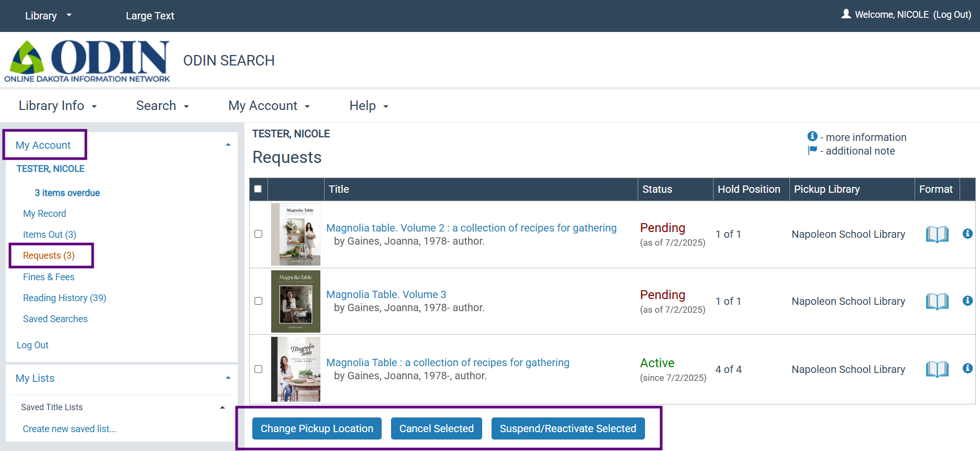Click the Pickup Library column header
Image resolution: width=980 pixels, height=451 pixels.
click(852, 189)
